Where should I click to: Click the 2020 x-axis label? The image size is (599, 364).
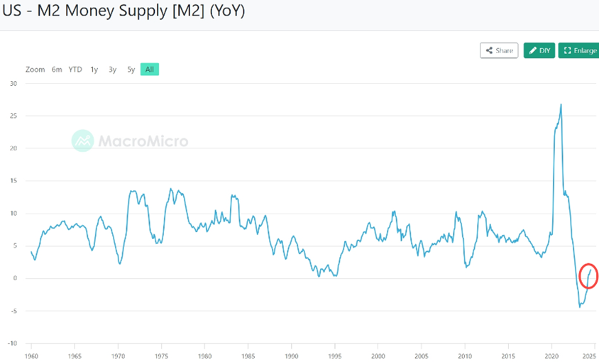(x=551, y=356)
